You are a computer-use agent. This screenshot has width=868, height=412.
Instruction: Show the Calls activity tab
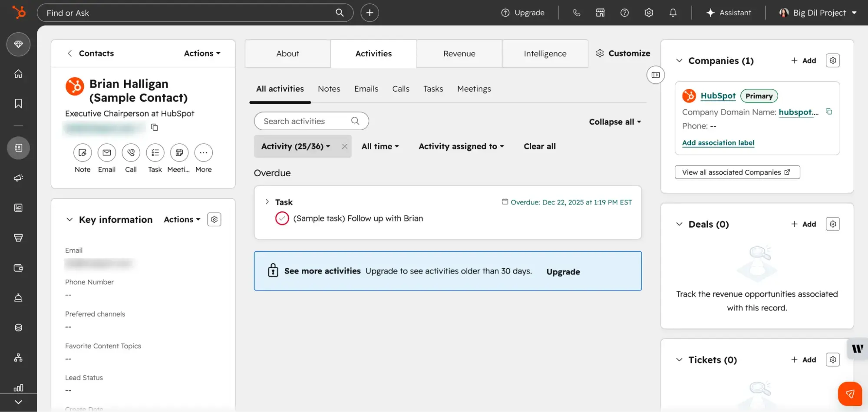[401, 89]
